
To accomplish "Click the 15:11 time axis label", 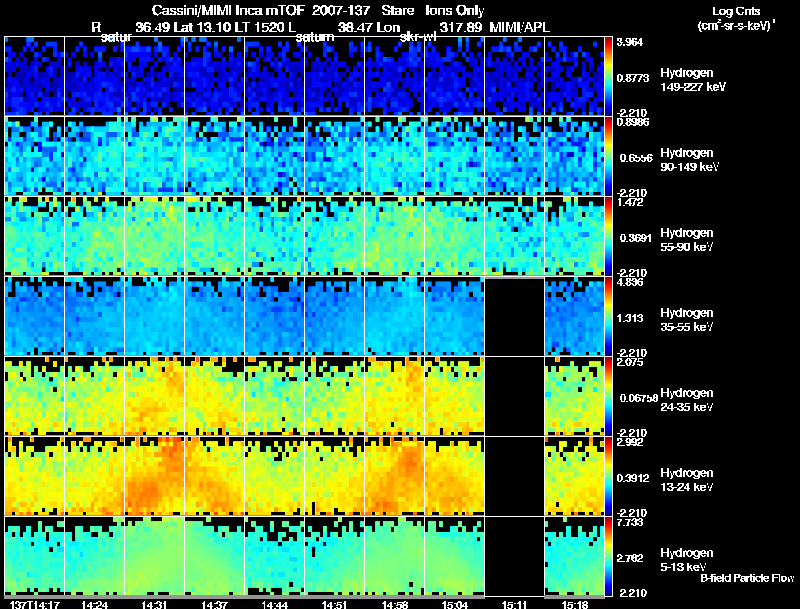I will [x=514, y=604].
